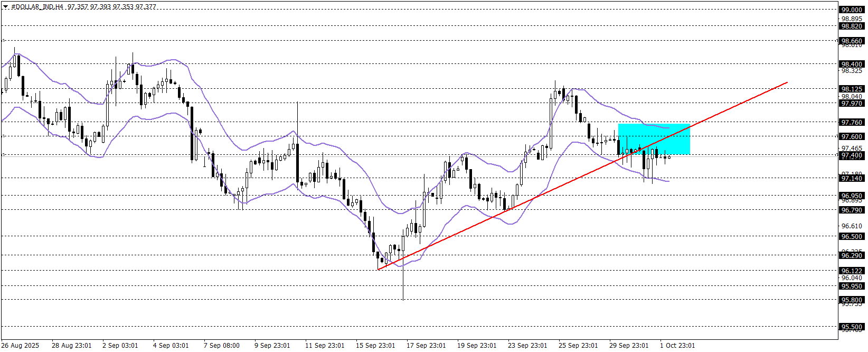
Task: Click the 98.125 price level label
Action: click(x=851, y=89)
